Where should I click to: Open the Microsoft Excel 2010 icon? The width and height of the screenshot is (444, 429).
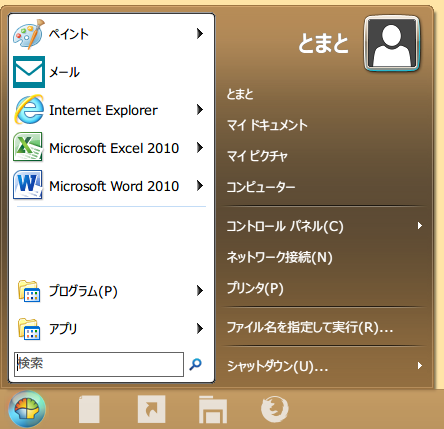click(28, 147)
